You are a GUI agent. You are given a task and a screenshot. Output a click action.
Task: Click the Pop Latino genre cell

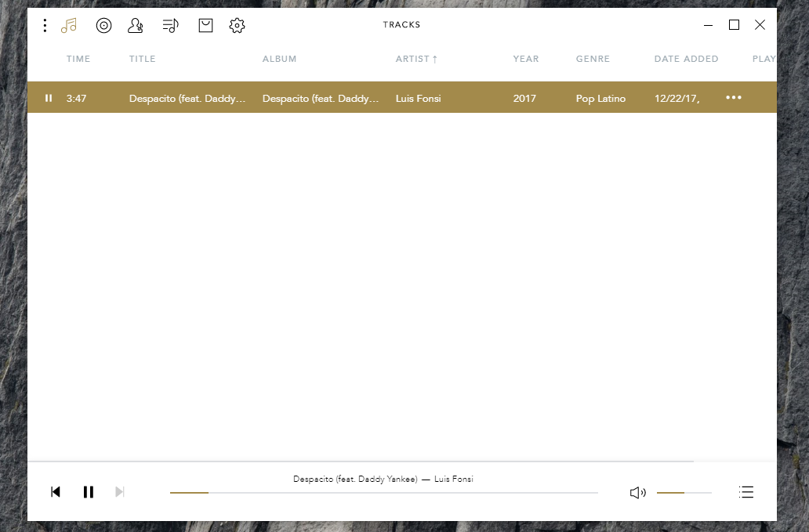point(600,99)
